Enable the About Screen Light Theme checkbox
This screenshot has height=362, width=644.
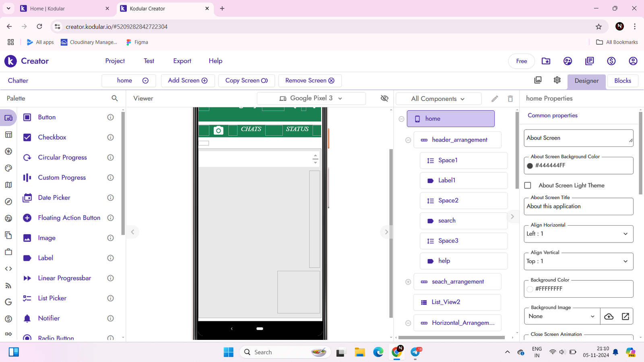[x=528, y=185]
